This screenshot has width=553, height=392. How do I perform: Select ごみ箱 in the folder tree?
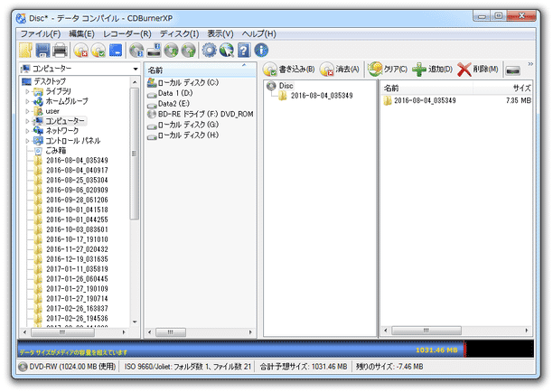tap(56, 151)
